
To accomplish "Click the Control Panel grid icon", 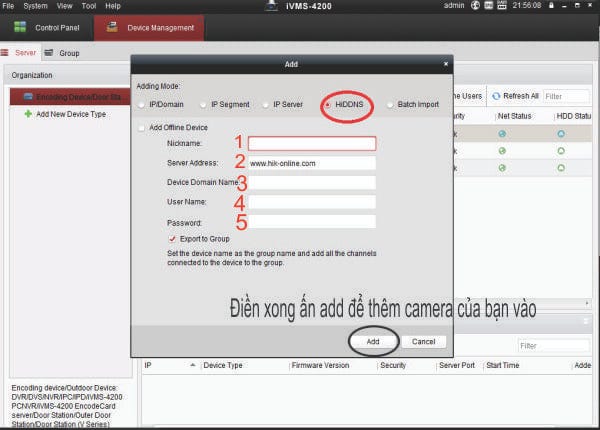I will [x=20, y=27].
